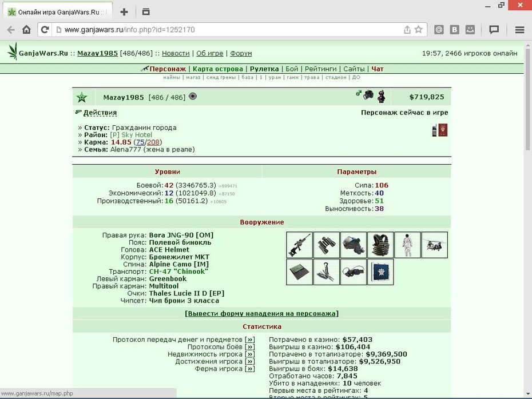Image resolution: width=532 pixels, height=399 pixels.
Task: Click Вывести форму нападения на персонажа link
Action: [x=261, y=314]
